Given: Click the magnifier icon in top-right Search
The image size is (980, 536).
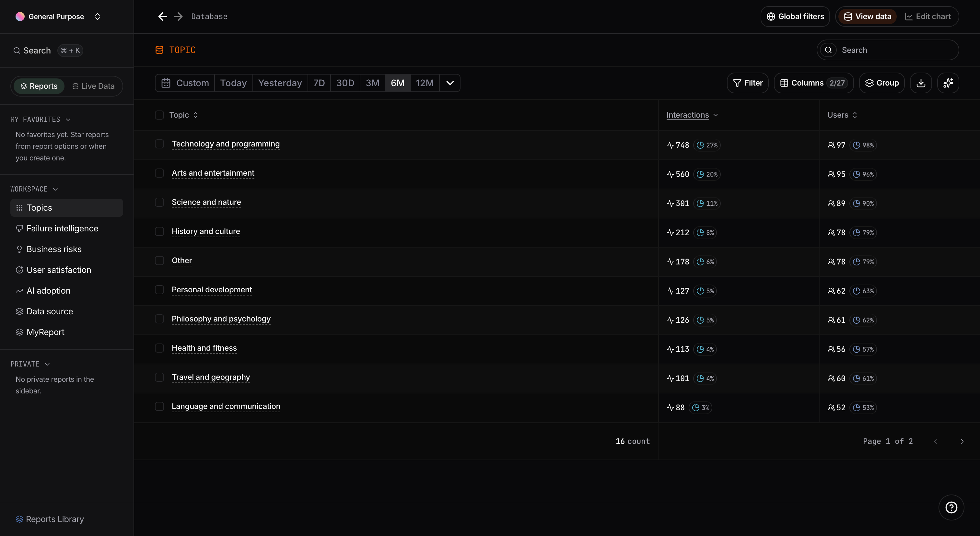Looking at the screenshot, I should point(828,50).
